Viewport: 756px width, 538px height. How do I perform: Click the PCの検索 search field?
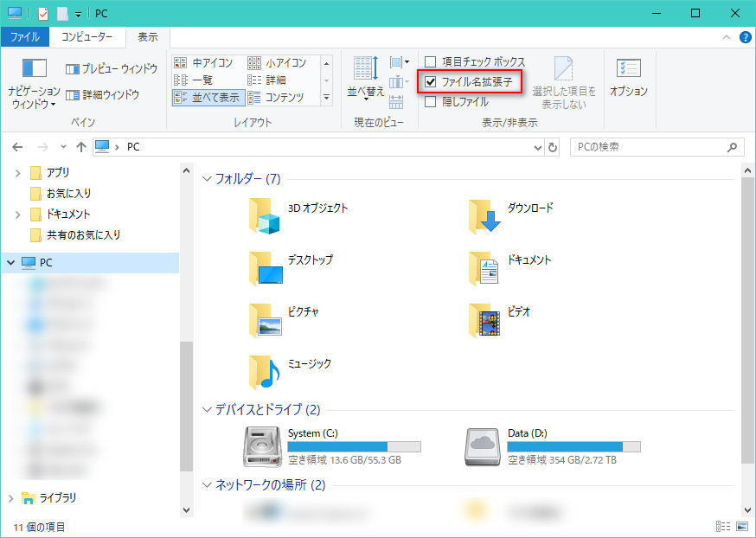tap(649, 147)
